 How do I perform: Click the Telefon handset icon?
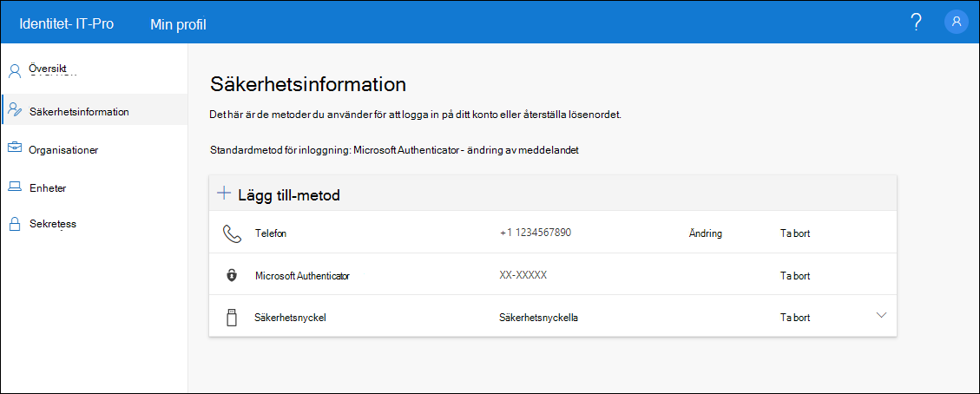pos(232,233)
